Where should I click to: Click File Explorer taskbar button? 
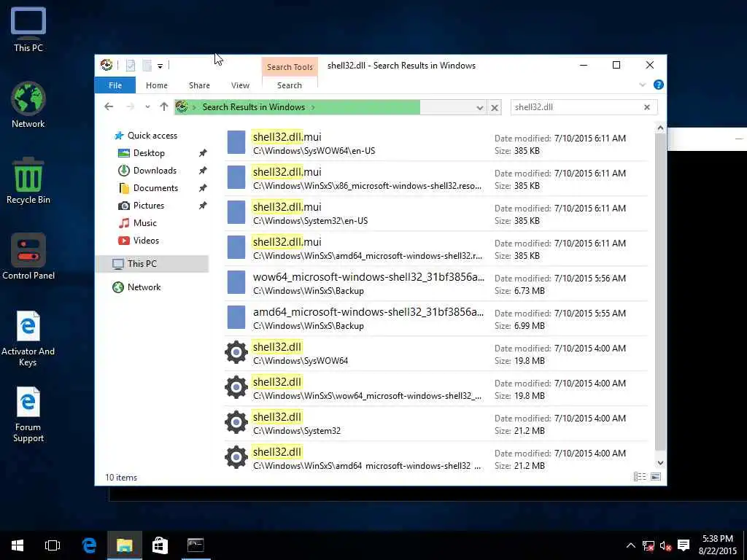(124, 545)
